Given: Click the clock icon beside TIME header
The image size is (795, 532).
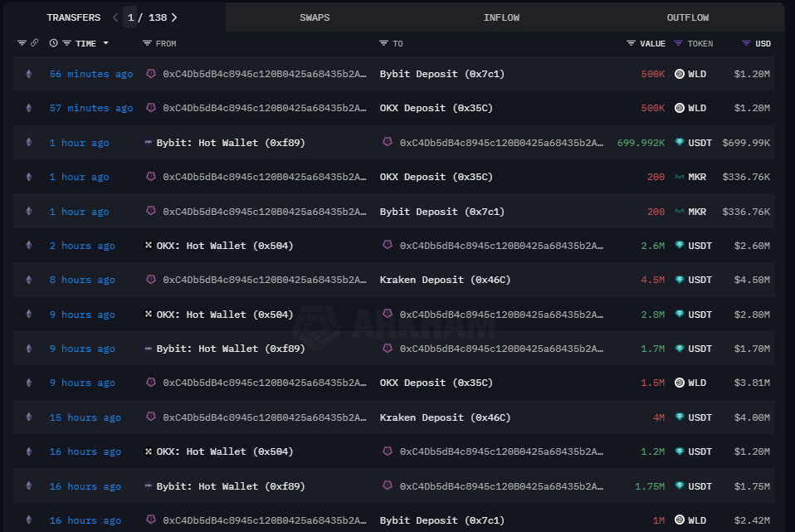Looking at the screenshot, I should [54, 43].
